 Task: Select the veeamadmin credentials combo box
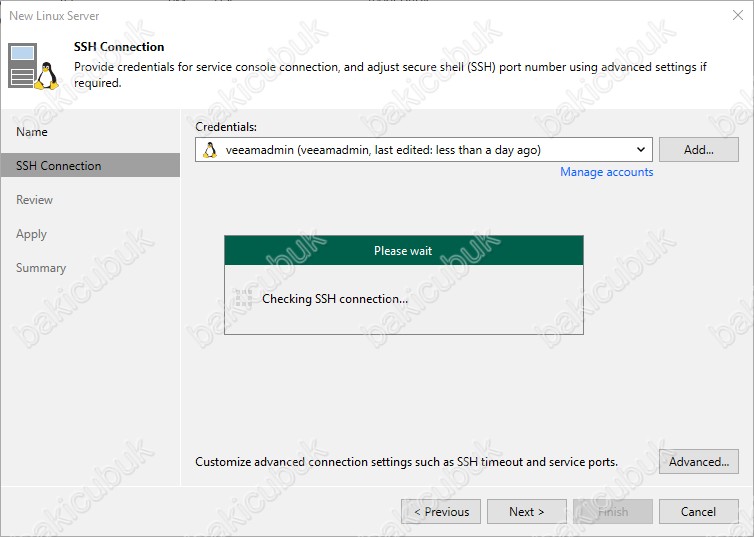(424, 150)
